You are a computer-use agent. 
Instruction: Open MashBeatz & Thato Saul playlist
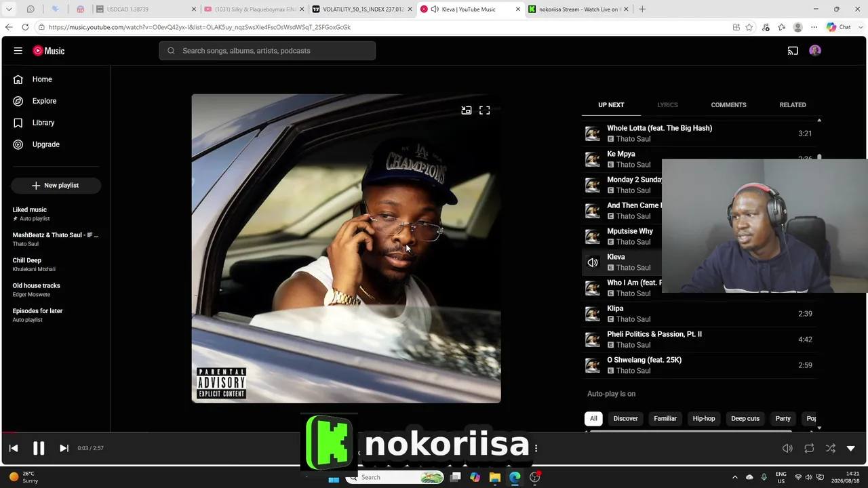[56, 239]
